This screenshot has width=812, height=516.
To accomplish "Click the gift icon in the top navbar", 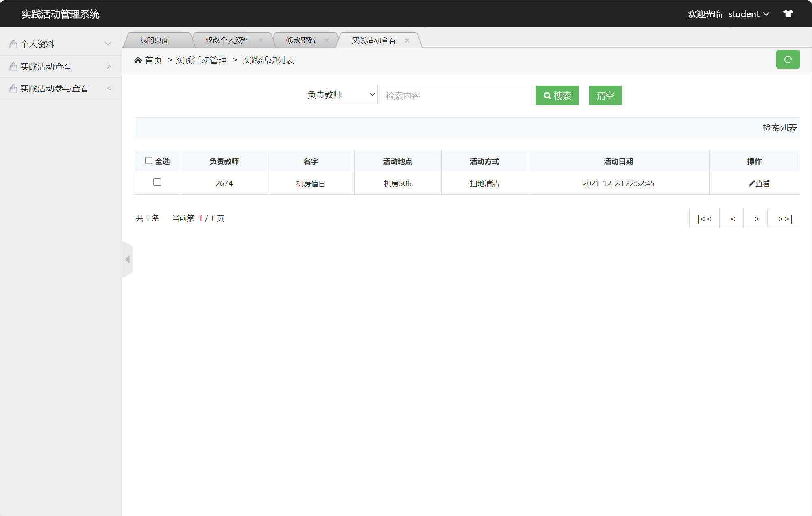I will coord(788,13).
